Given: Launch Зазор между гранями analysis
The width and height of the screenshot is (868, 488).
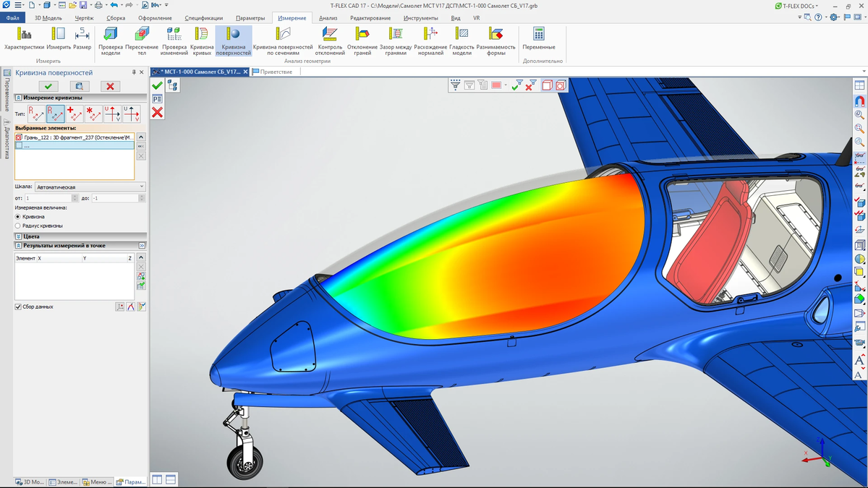Looking at the screenshot, I should 396,42.
